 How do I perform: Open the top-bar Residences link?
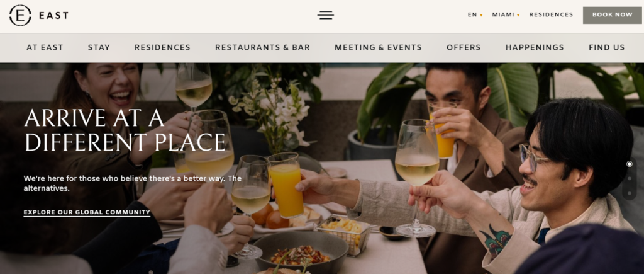tap(551, 15)
